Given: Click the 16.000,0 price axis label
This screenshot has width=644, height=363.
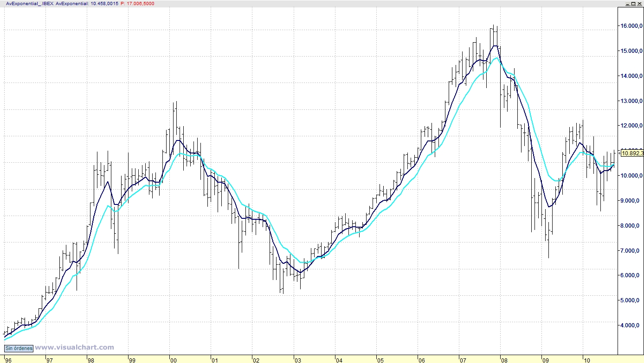Looking at the screenshot, I should pyautogui.click(x=631, y=26).
